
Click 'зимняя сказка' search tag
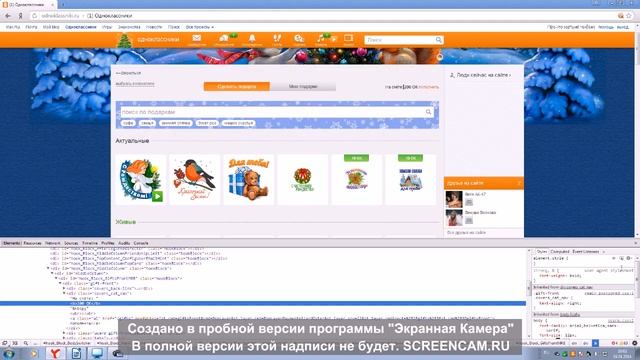coord(175,123)
